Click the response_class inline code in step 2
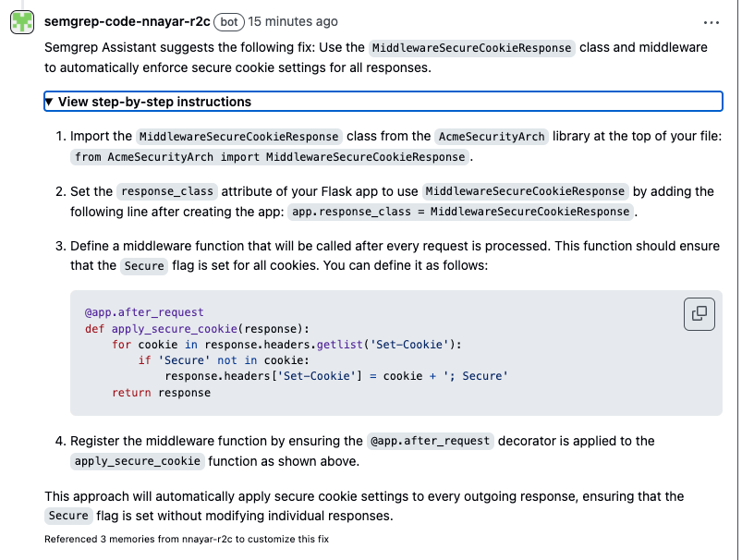Image resolution: width=742 pixels, height=560 pixels. pyautogui.click(x=167, y=191)
